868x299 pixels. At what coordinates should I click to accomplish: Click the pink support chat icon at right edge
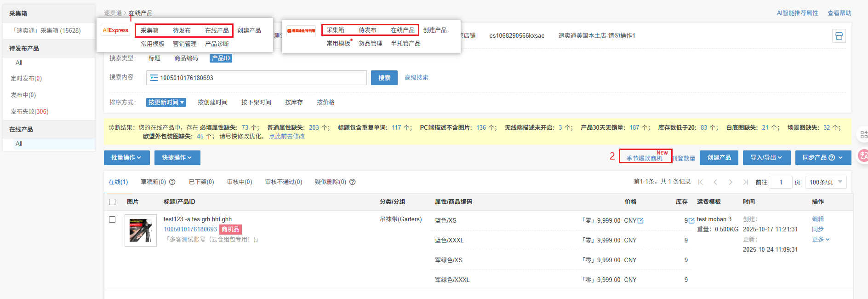click(x=863, y=155)
